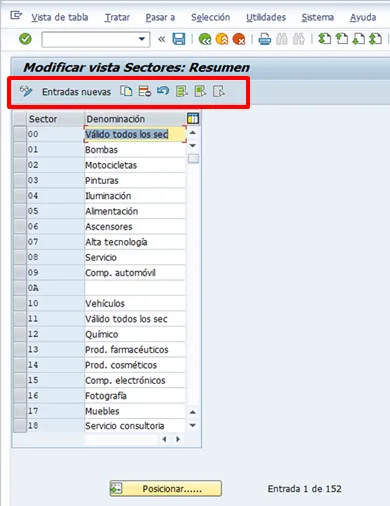Image resolution: width=390 pixels, height=506 pixels.
Task: Open table column configuration icon
Action: [x=193, y=118]
